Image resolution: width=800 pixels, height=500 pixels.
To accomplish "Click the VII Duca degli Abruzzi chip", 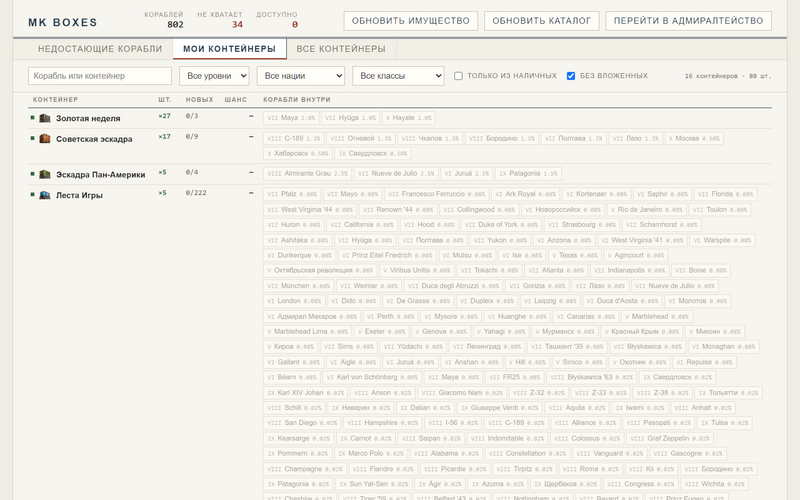I will pos(454,286).
